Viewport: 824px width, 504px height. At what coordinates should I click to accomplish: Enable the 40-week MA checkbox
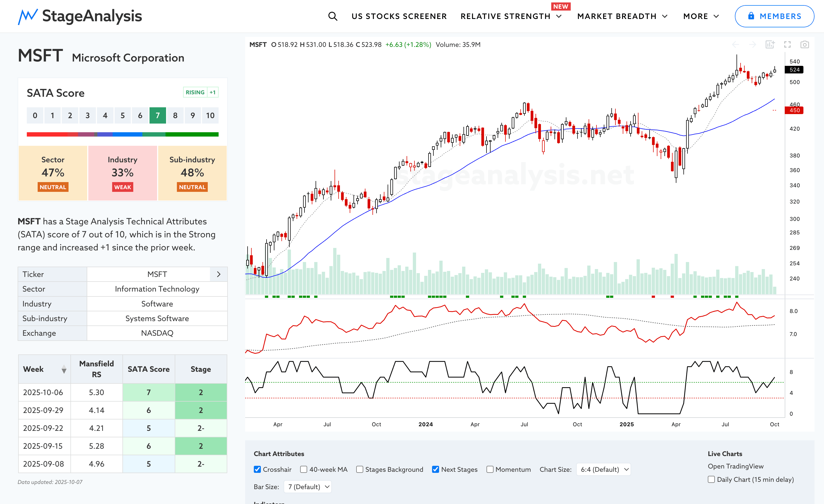pyautogui.click(x=303, y=469)
